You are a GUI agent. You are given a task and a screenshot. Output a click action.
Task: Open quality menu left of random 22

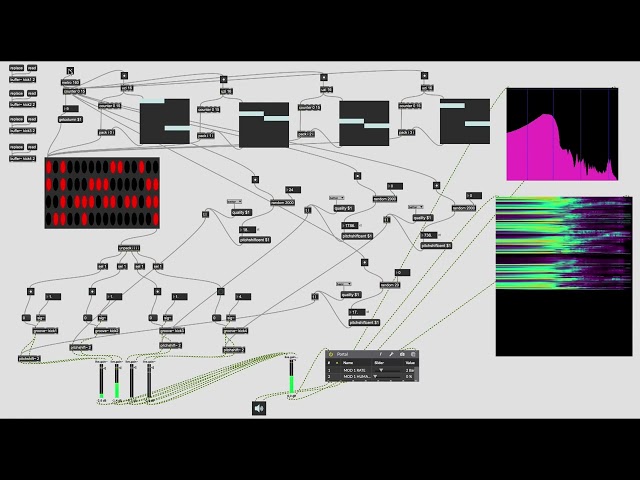[x=344, y=284]
